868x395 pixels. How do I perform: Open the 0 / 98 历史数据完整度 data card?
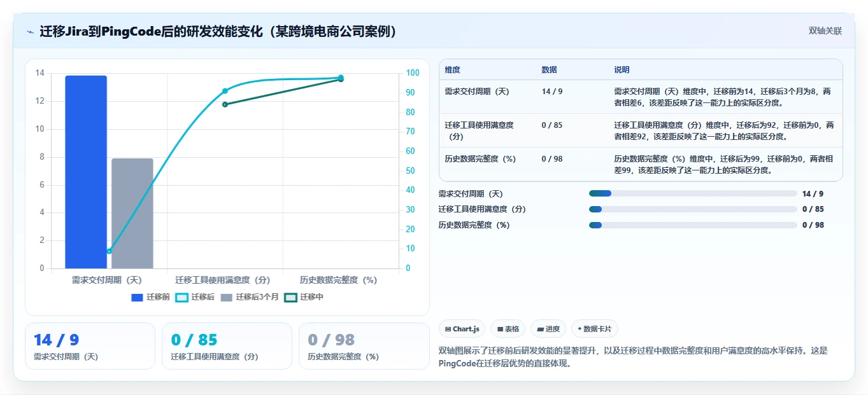click(x=364, y=346)
